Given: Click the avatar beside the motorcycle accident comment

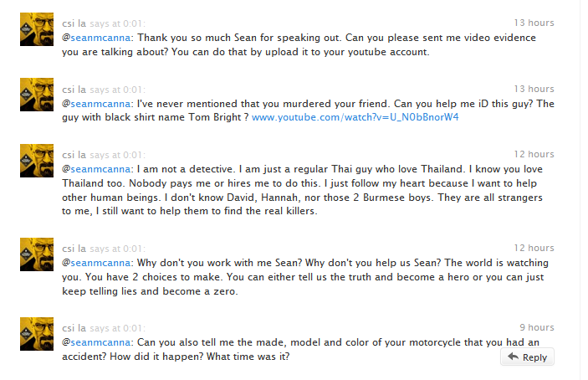Looking at the screenshot, I should (37, 334).
